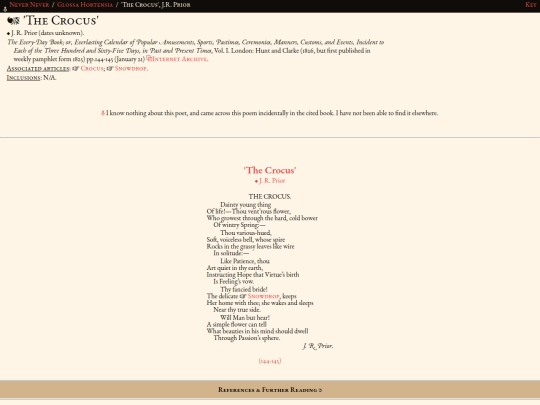Image resolution: width=540 pixels, height=405 pixels.
Task: Click the line 'Like Patience, thou'
Action: pos(245,261)
